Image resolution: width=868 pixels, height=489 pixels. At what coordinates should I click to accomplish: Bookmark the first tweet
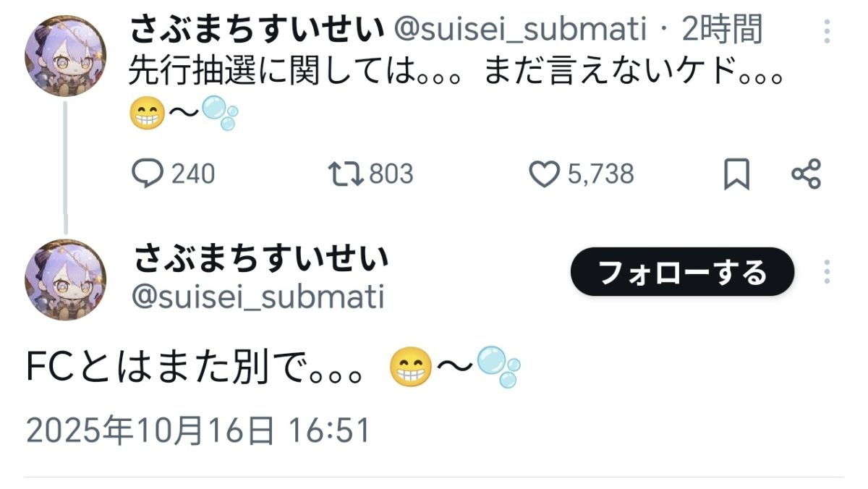coord(736,175)
